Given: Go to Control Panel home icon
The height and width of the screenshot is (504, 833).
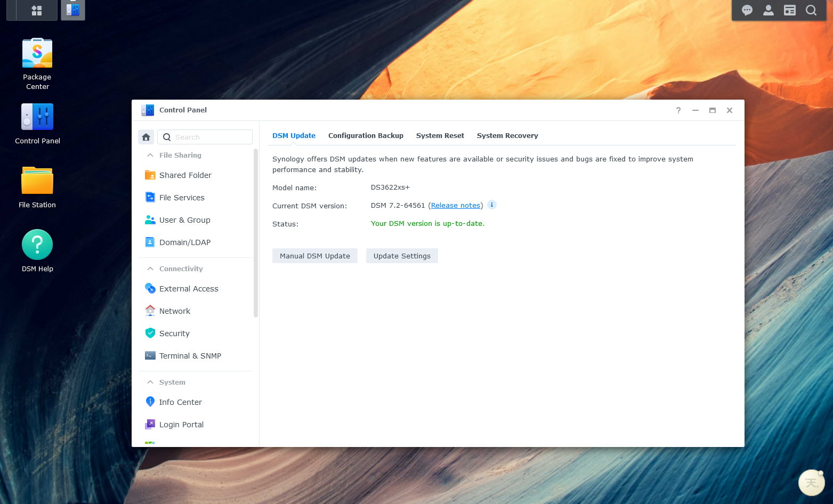Looking at the screenshot, I should [146, 137].
